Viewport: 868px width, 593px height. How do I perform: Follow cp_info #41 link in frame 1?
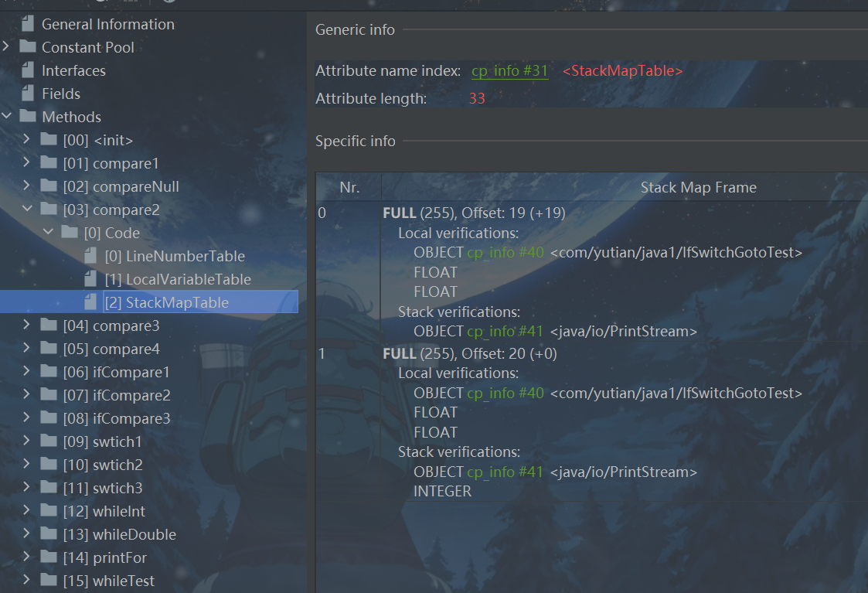pos(505,472)
